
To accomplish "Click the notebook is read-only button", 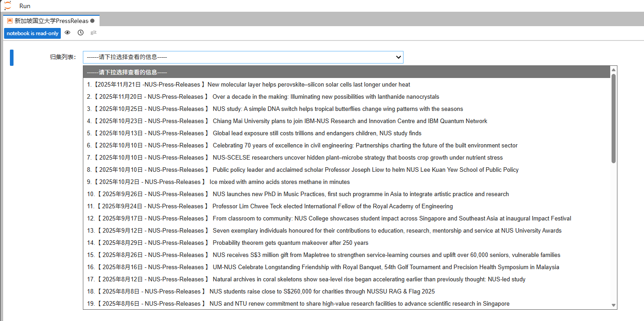I will 32,33.
